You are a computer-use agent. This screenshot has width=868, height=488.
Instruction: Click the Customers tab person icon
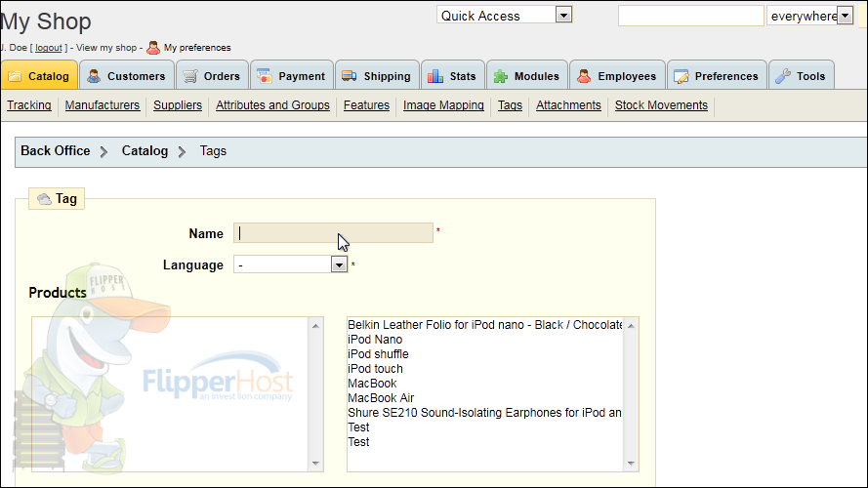tap(94, 76)
